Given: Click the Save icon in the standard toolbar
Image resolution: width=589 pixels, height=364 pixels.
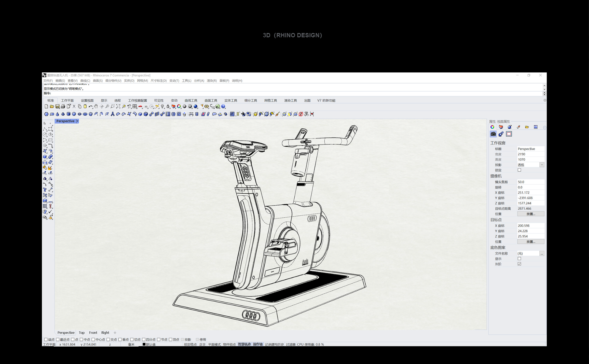Looking at the screenshot, I should pos(57,107).
